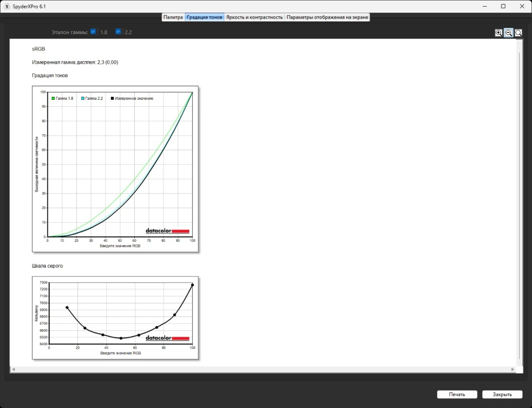
Task: Click the left arrow of horizontal scrollbar
Action: coord(13,369)
